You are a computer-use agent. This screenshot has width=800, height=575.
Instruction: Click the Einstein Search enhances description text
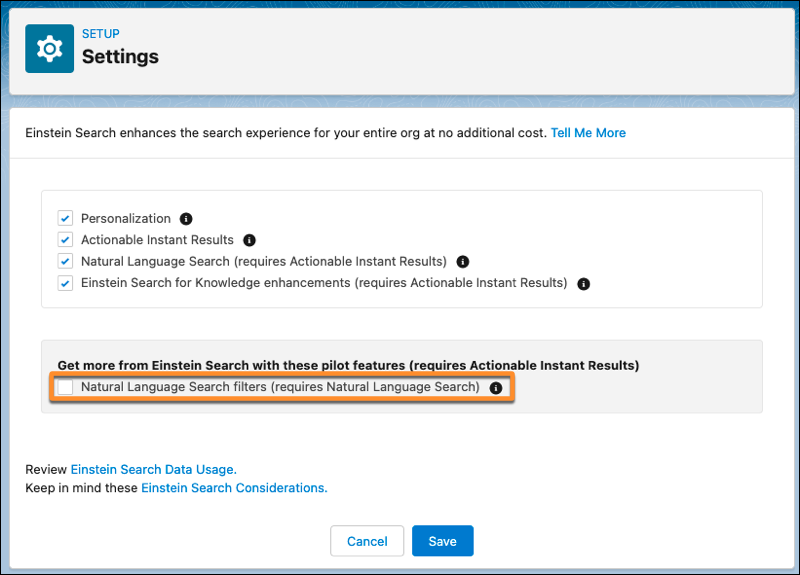pos(286,133)
